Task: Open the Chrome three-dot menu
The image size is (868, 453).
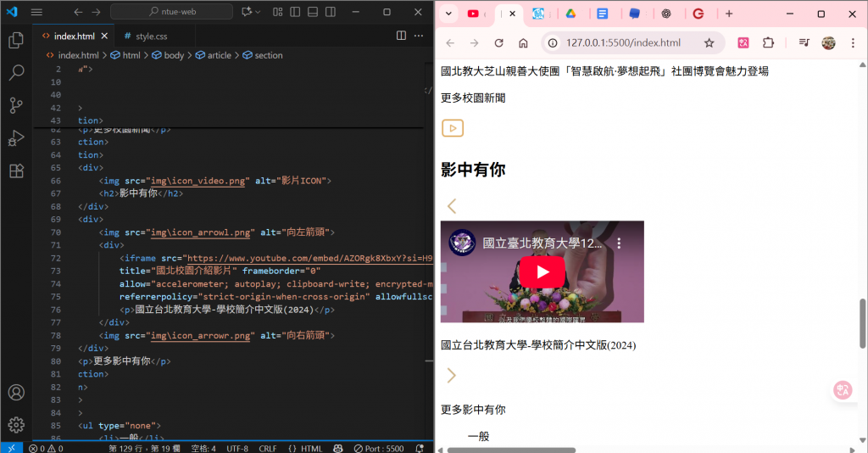Action: click(x=853, y=42)
